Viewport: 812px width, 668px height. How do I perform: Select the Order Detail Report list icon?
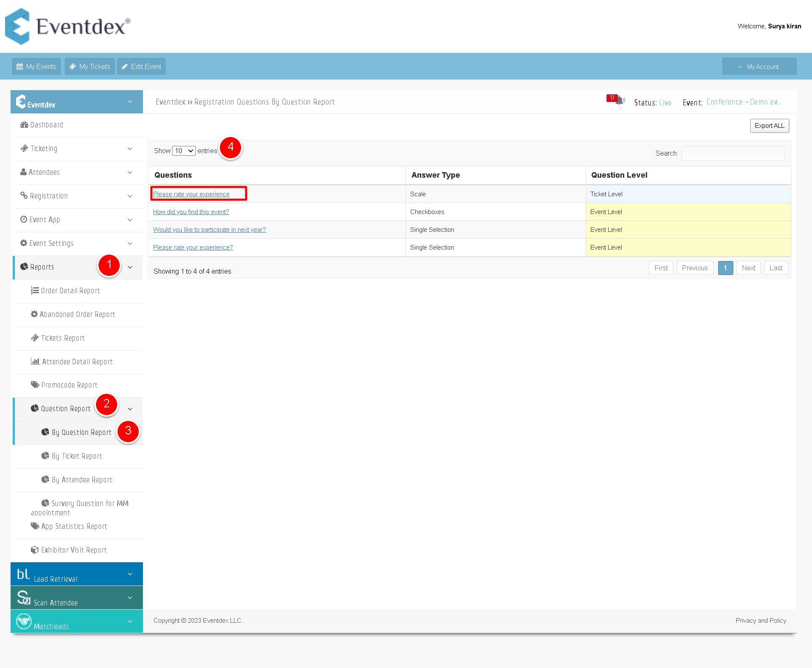35,291
